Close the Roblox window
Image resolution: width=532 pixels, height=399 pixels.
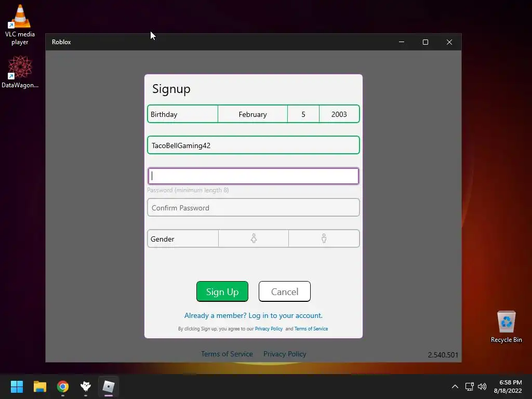coord(449,42)
